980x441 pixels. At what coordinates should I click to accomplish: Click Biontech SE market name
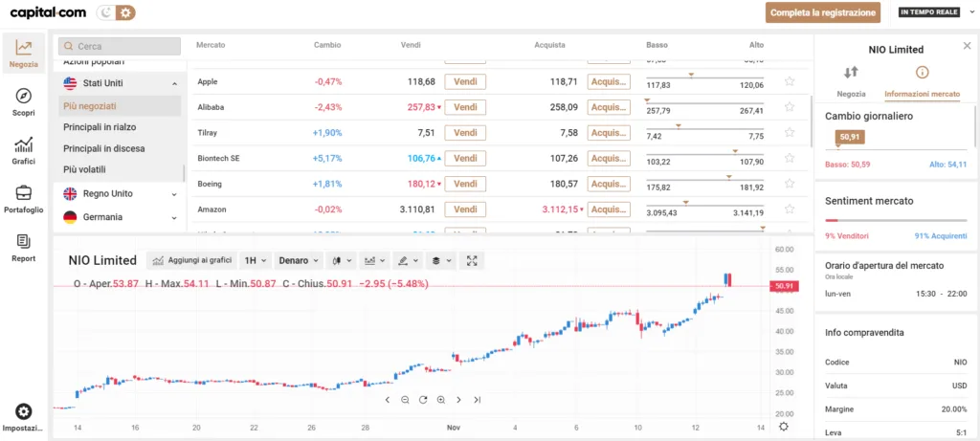pos(218,158)
